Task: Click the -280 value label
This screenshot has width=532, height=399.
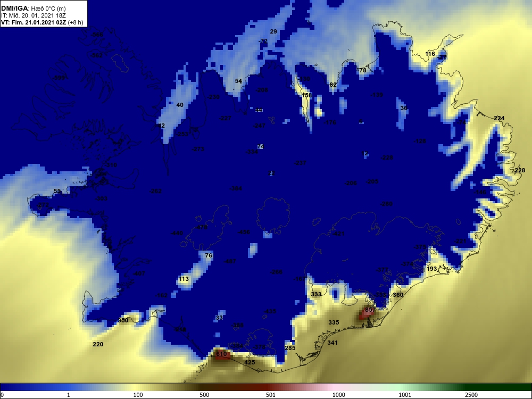Action: click(386, 204)
